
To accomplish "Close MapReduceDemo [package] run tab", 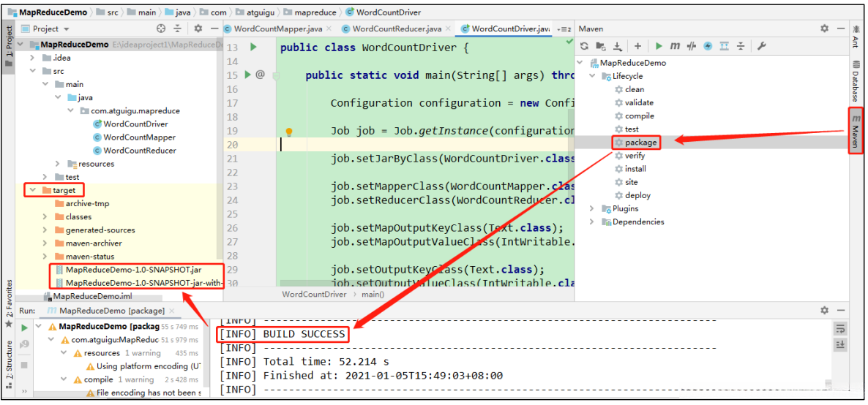I will (171, 311).
